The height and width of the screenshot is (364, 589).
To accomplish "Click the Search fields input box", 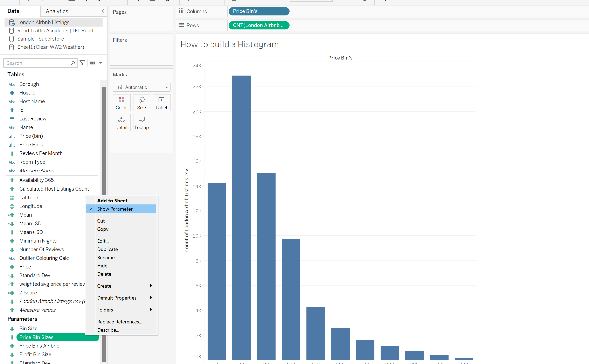I will click(x=37, y=63).
